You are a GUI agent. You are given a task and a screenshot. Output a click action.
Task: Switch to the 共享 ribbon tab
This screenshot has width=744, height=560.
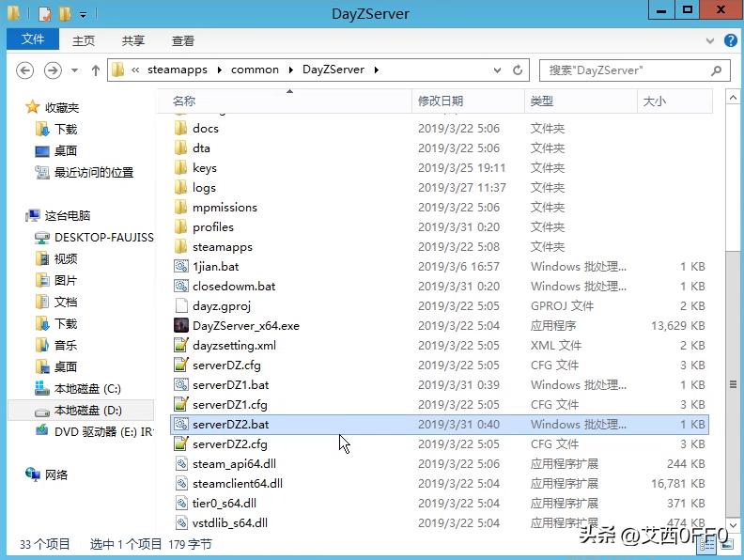pos(132,40)
